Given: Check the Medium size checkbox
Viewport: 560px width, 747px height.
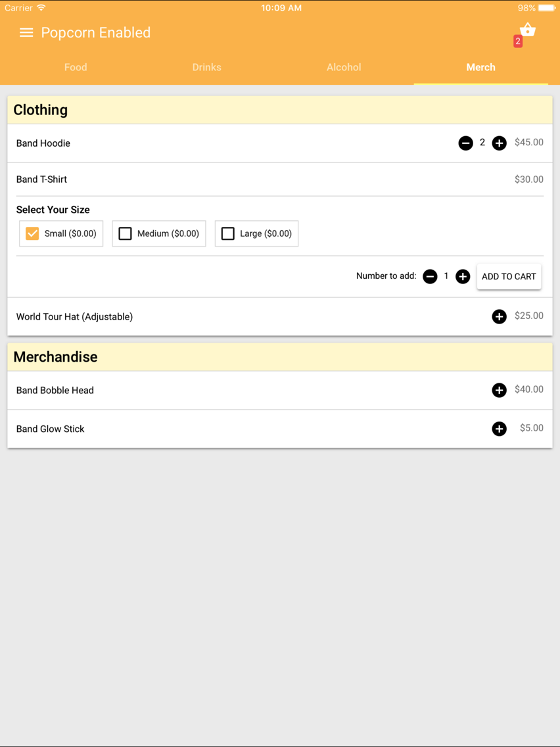Looking at the screenshot, I should click(125, 233).
